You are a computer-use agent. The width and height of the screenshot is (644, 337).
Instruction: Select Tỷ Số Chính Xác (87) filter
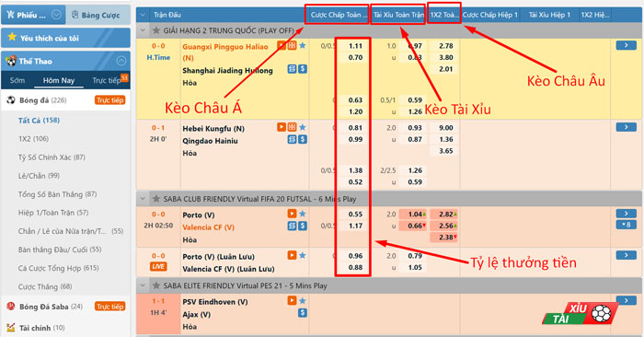[x=52, y=157]
